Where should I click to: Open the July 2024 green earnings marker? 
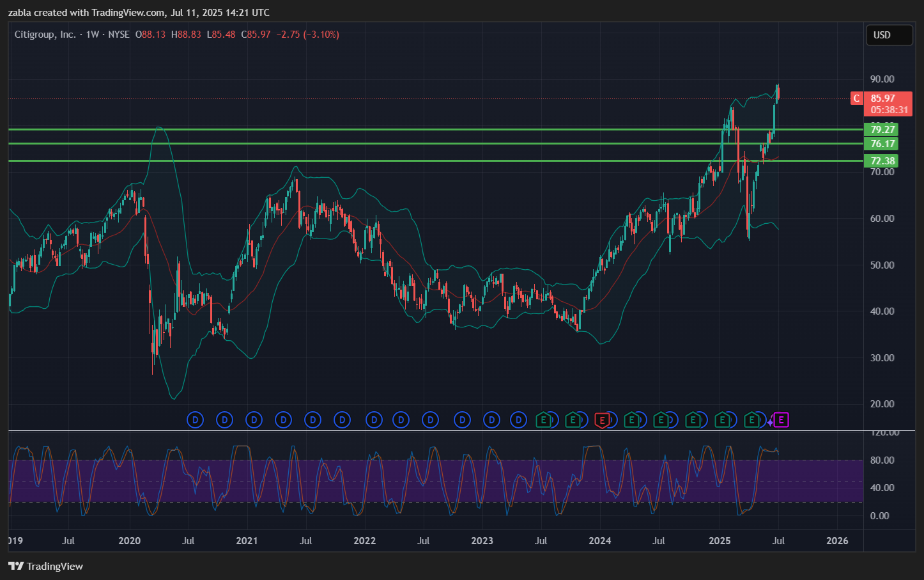click(661, 420)
